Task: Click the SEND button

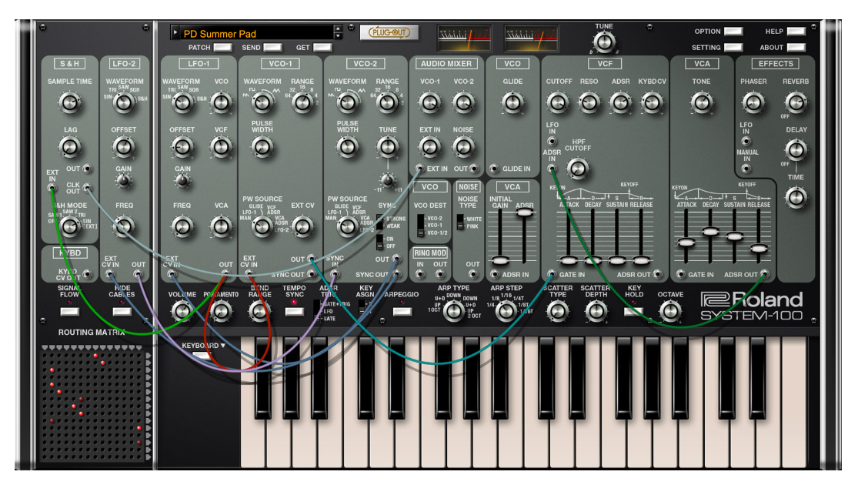Action: 272,48
